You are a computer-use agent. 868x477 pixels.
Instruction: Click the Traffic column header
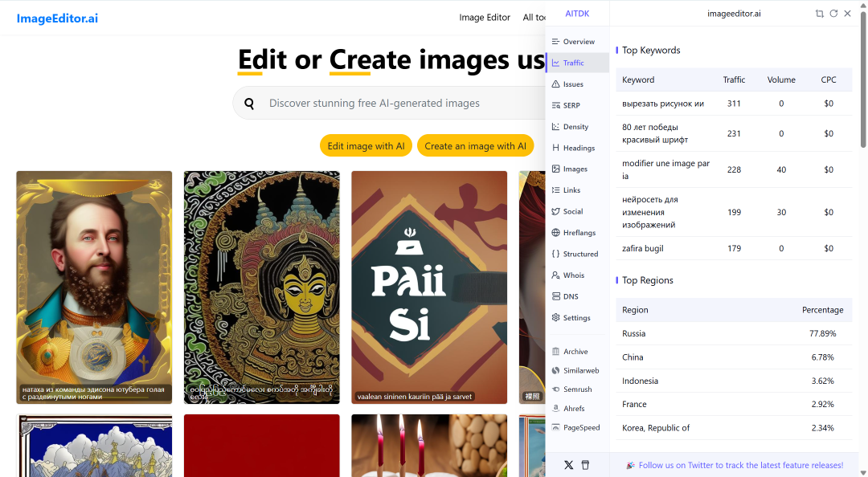point(734,79)
